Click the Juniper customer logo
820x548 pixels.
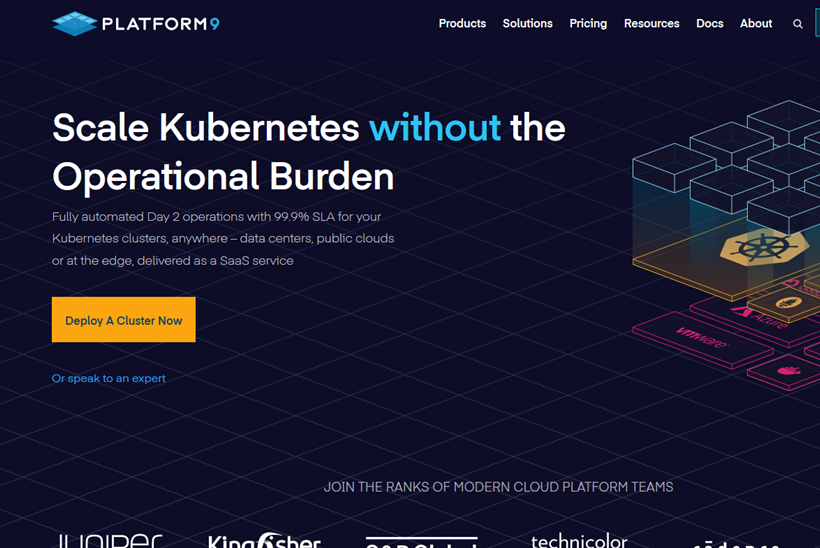(x=109, y=540)
